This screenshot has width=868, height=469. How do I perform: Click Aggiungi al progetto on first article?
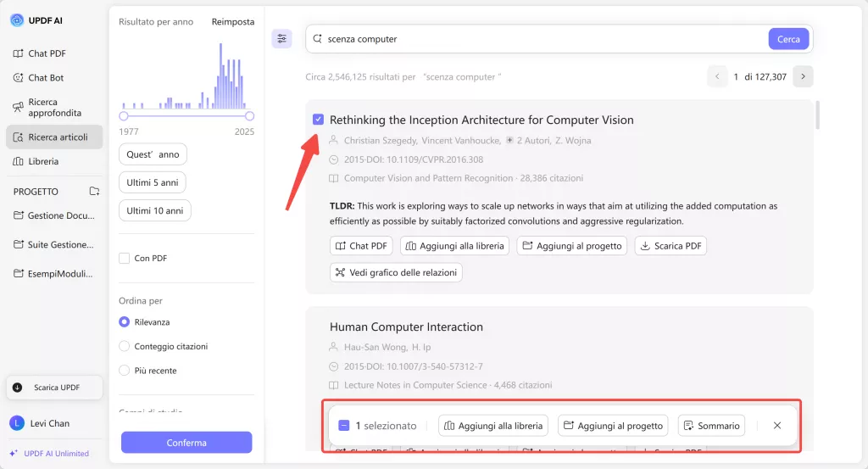tap(572, 246)
